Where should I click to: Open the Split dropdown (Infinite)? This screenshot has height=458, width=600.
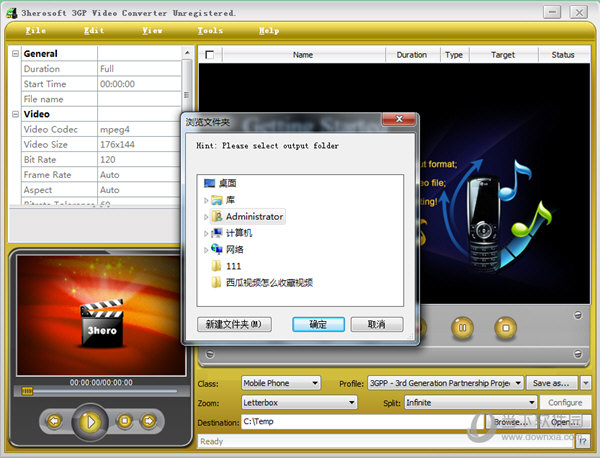(471, 403)
